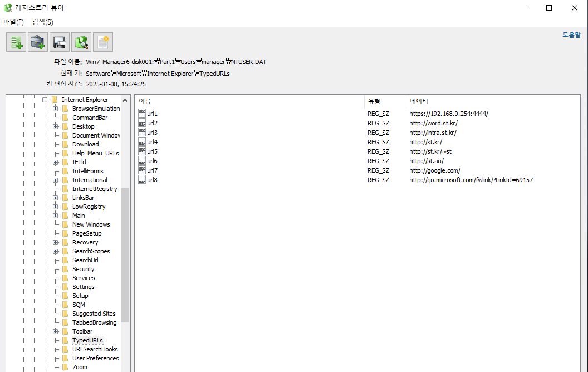Click the data http://st.kr/~st
Viewport: 588px width, 372px height.
point(430,151)
